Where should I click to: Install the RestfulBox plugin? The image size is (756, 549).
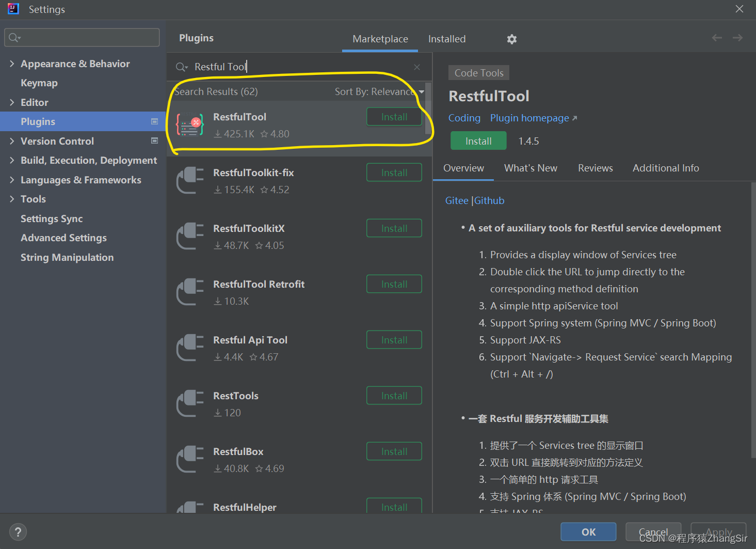[x=394, y=451]
